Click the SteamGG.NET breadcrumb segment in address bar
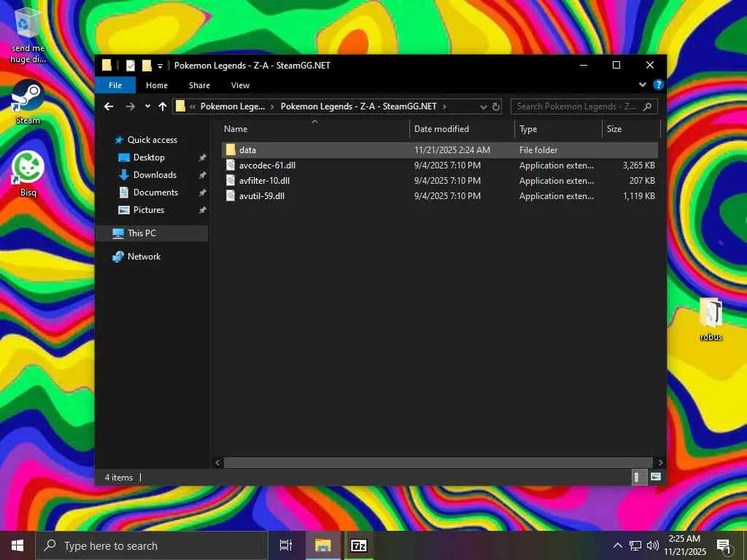 pyautogui.click(x=359, y=106)
